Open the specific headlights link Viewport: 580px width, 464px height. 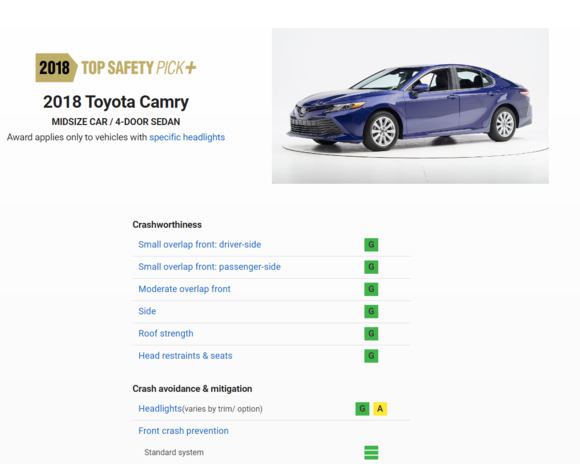187,137
